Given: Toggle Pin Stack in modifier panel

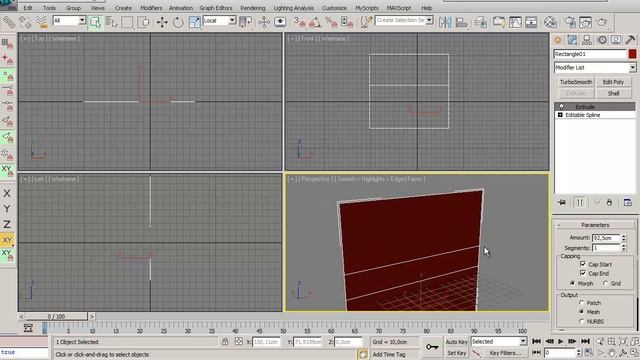Looking at the screenshot, I should point(562,202).
